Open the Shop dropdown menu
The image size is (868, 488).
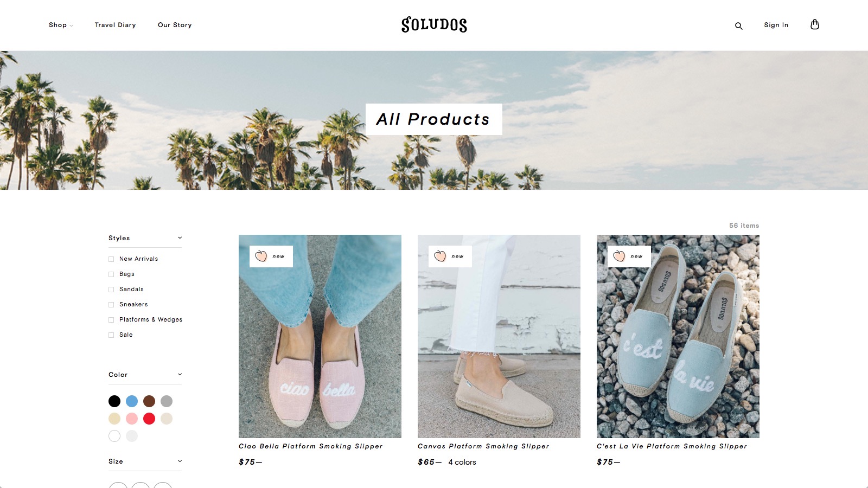tap(61, 25)
